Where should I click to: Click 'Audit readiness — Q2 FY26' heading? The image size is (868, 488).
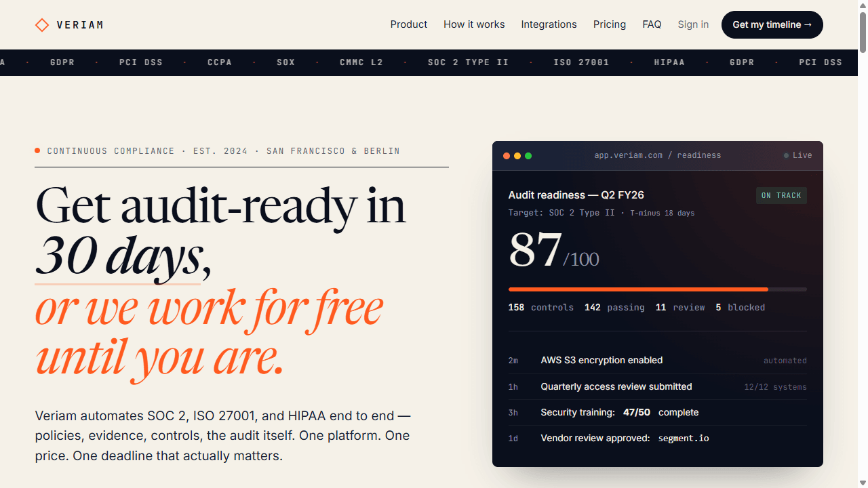(x=576, y=195)
